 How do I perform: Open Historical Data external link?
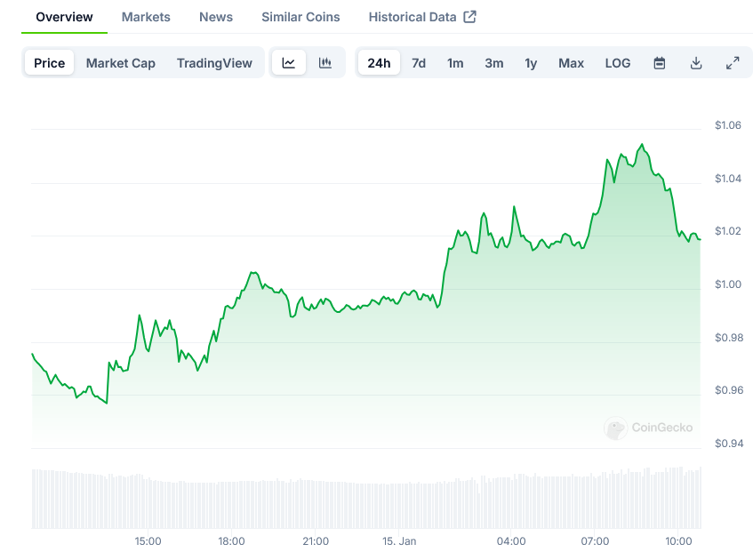[x=422, y=17]
